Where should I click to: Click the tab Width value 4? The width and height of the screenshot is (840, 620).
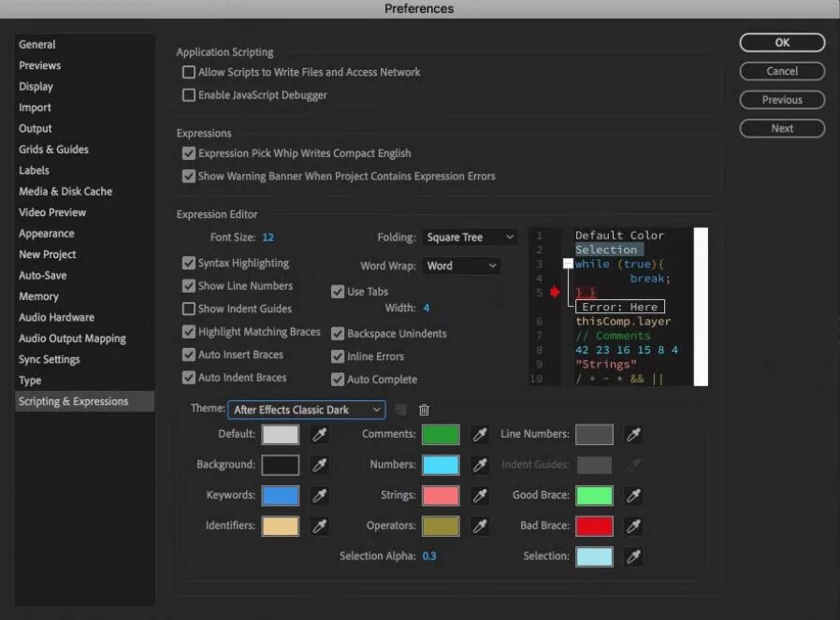[427, 308]
